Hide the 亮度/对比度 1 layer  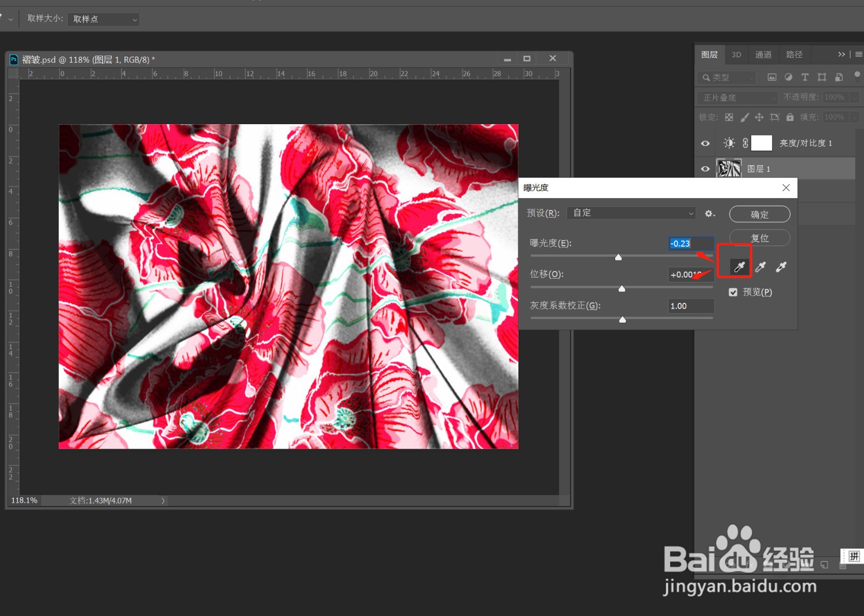(705, 144)
